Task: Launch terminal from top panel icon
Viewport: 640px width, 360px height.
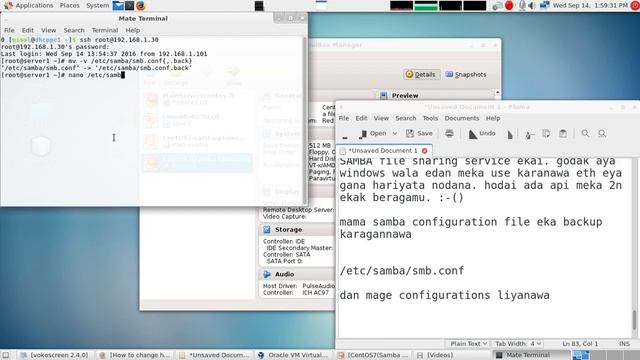Action: pyautogui.click(x=129, y=5)
